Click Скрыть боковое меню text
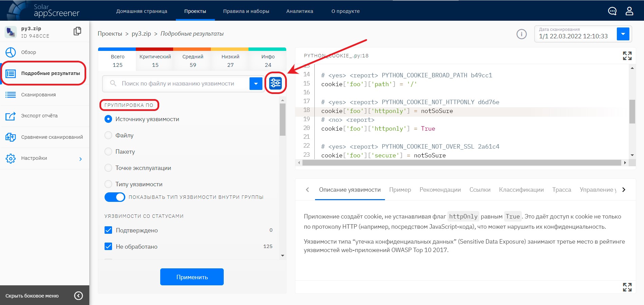This screenshot has width=644, height=305. [x=32, y=296]
